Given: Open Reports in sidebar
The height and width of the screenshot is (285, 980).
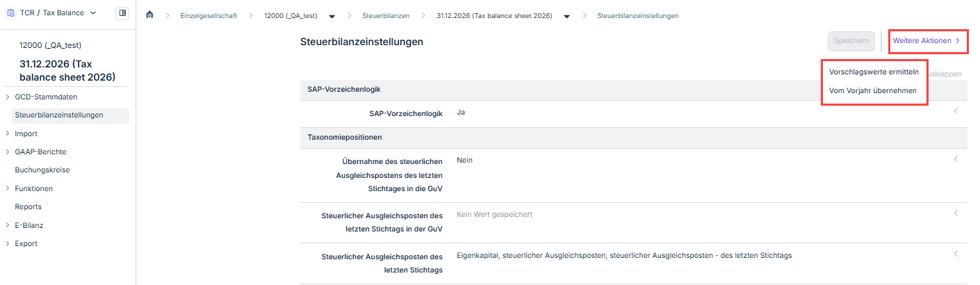Looking at the screenshot, I should pyautogui.click(x=28, y=206).
